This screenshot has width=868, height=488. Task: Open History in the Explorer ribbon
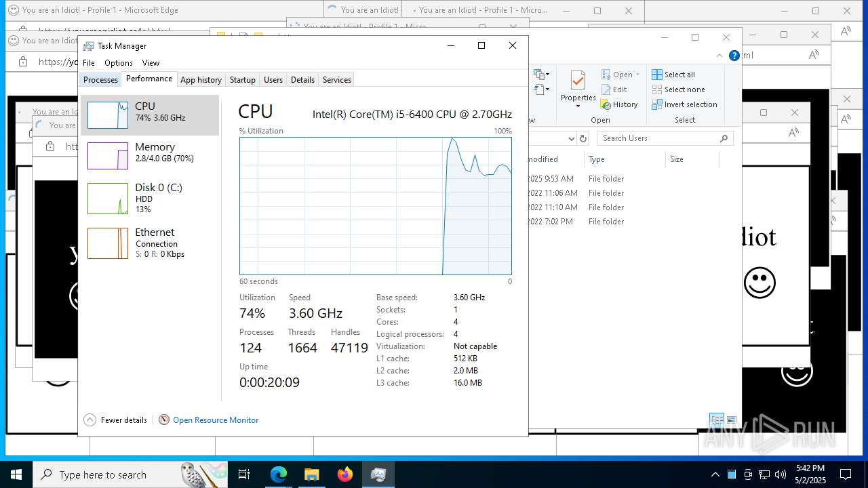coord(619,104)
